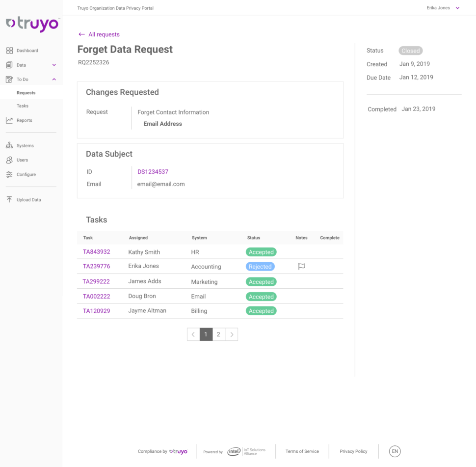Click the next page arrow in pagination
This screenshot has width=476, height=467.
coord(232,334)
